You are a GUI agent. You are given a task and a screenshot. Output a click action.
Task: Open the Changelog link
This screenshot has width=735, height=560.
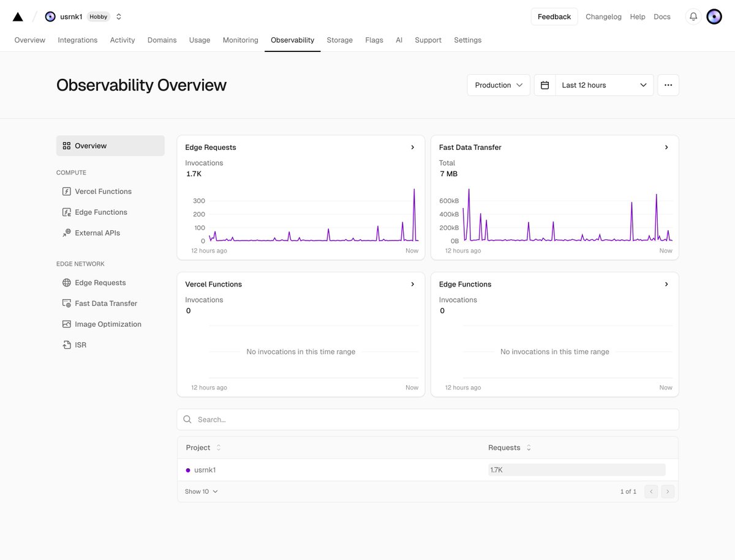coord(604,17)
